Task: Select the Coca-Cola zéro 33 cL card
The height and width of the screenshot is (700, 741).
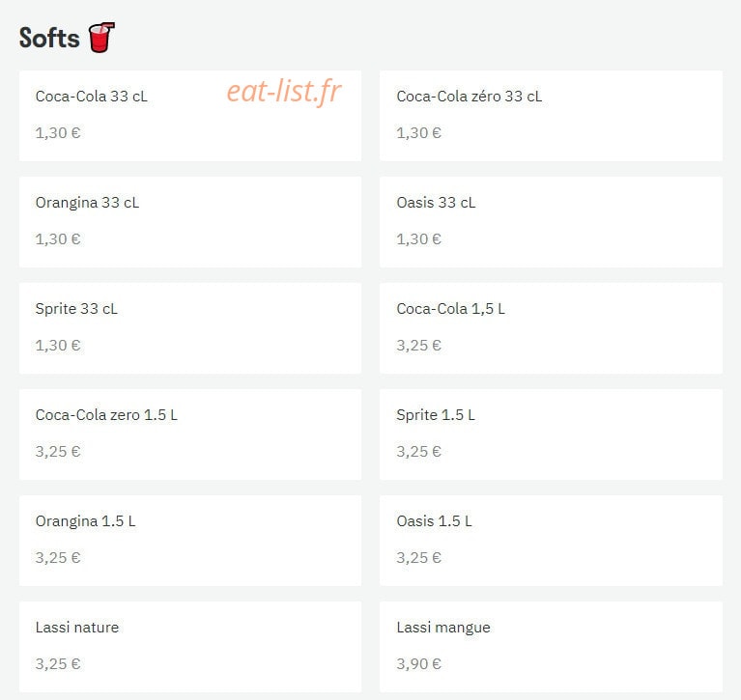Action: (551, 116)
